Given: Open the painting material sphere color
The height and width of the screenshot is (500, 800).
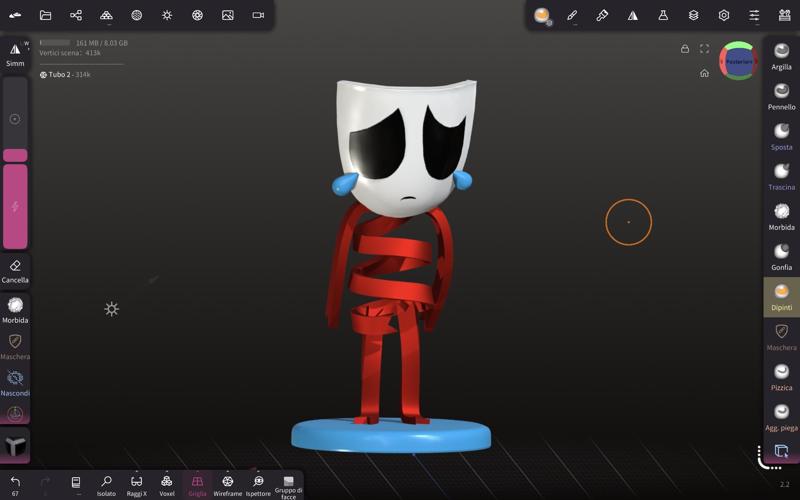Looking at the screenshot, I should [x=542, y=15].
